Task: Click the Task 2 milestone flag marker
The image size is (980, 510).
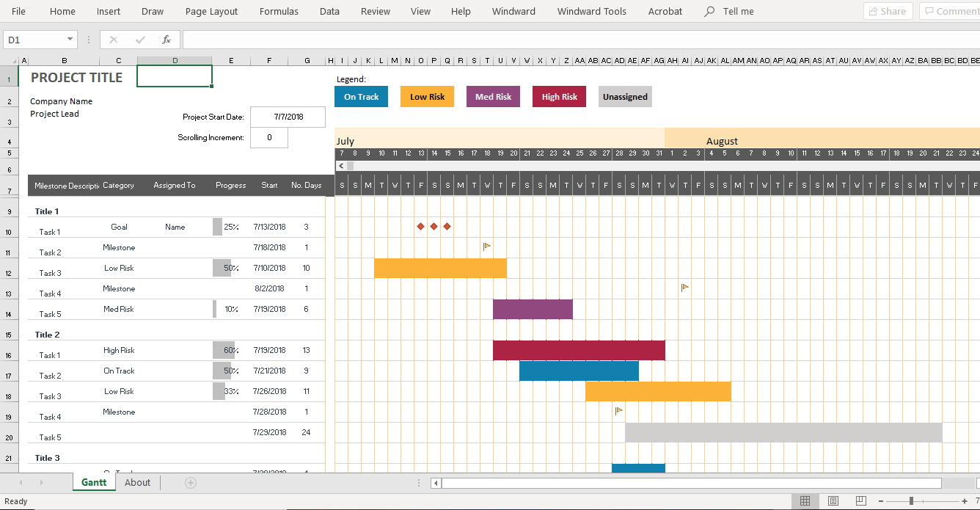Action: (x=487, y=247)
